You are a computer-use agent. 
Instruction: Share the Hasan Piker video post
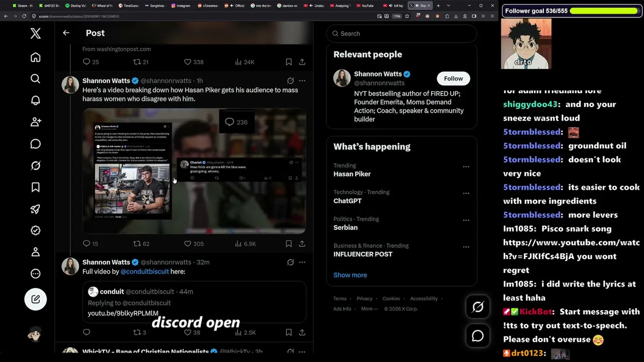click(x=302, y=243)
